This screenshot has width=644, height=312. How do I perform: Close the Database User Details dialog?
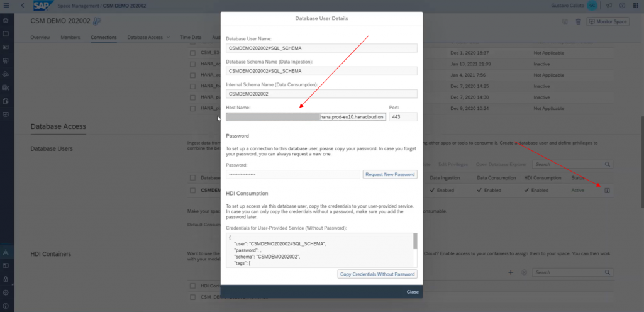(x=413, y=292)
